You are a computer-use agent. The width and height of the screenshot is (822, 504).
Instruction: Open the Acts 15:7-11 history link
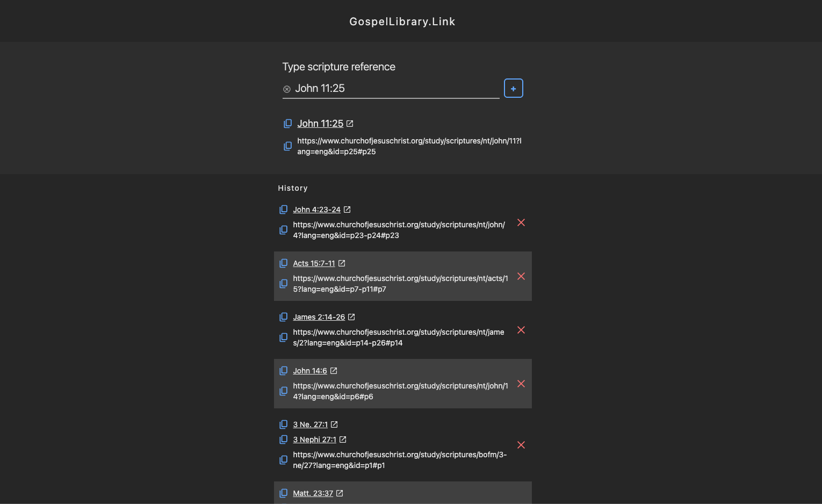pos(314,263)
